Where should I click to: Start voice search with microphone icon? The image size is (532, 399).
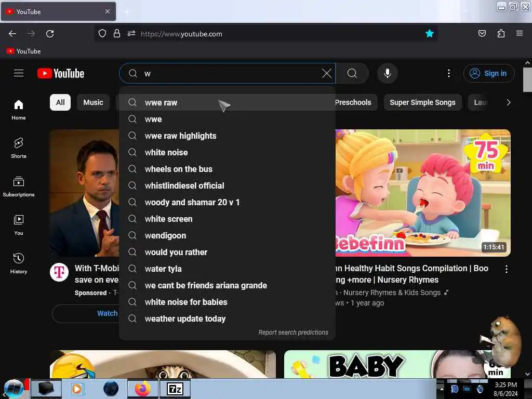pyautogui.click(x=388, y=73)
